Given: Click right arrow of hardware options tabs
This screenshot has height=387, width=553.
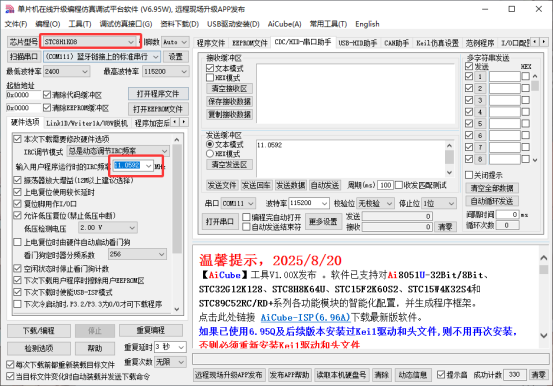Looking at the screenshot, I should [184, 122].
